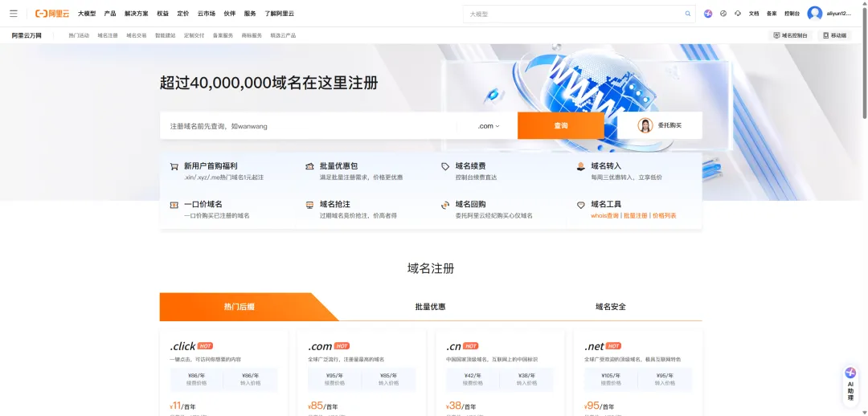Open the 备案 link in header
Screen dimensions: 868x416
coord(772,14)
